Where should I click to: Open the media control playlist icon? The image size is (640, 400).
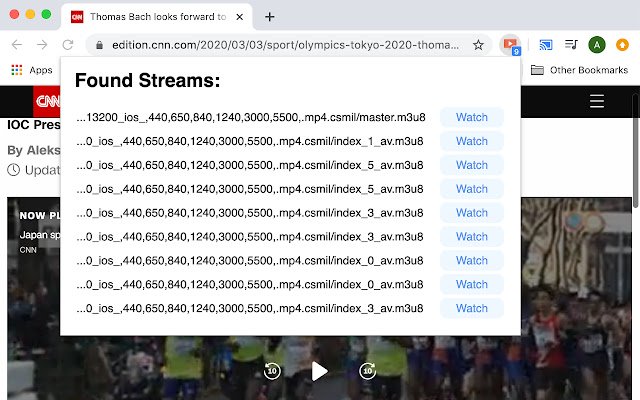click(571, 44)
